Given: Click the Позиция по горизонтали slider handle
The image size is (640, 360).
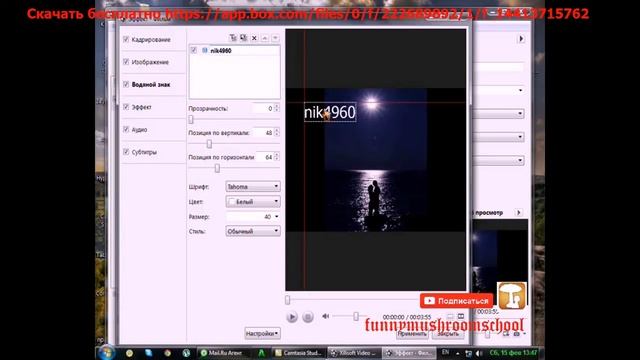Looking at the screenshot, I should 217,168.
